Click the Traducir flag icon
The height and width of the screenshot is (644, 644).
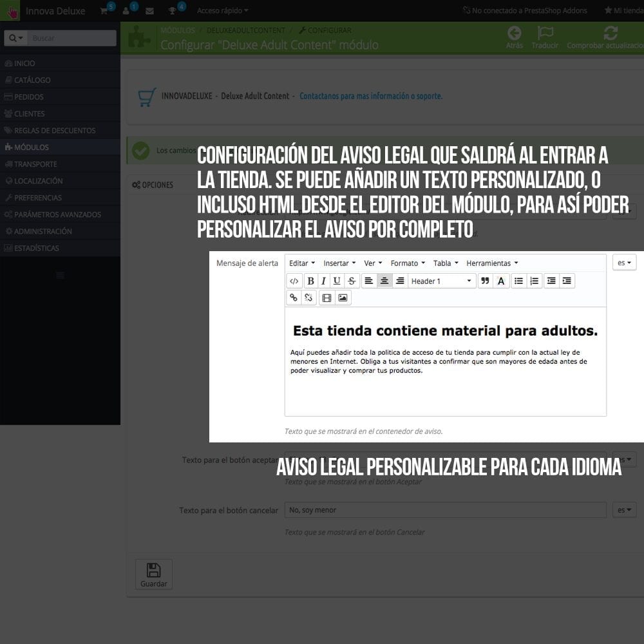(x=545, y=37)
